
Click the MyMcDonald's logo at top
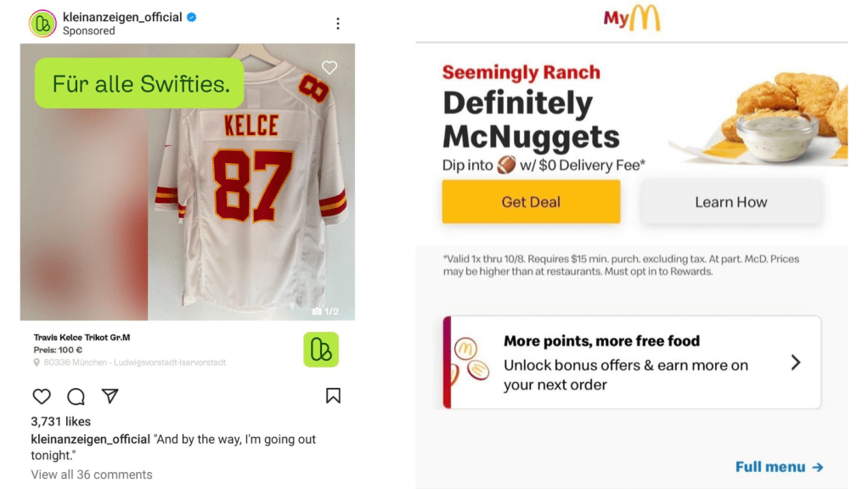pyautogui.click(x=632, y=19)
